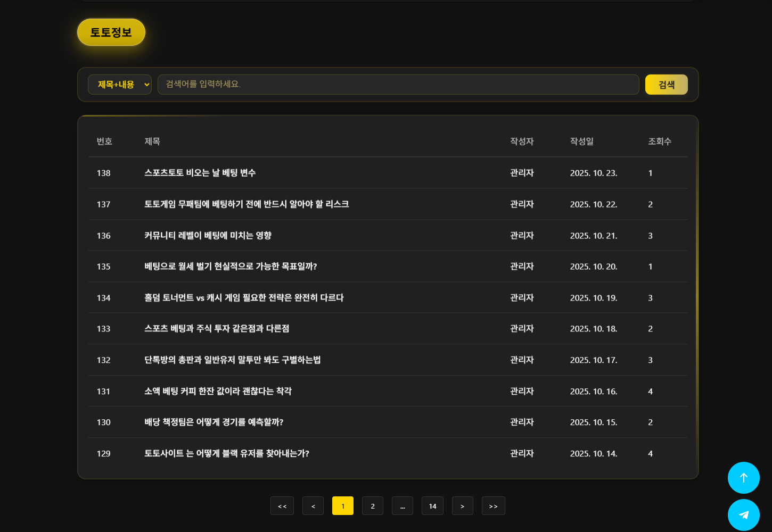Open post 배당 책정팀은 어떻게 경기를 예측할까?

(x=214, y=422)
